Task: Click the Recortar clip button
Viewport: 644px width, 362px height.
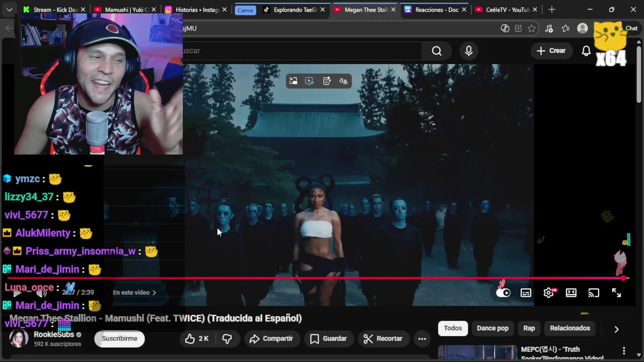Action: pyautogui.click(x=383, y=339)
